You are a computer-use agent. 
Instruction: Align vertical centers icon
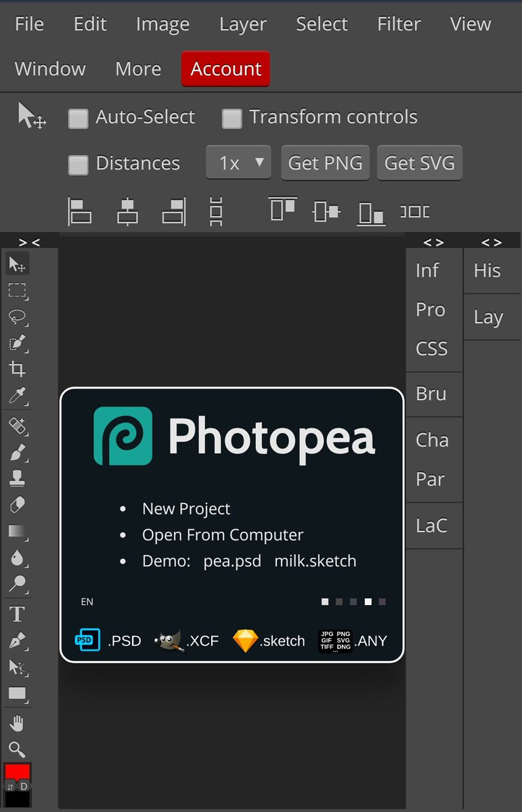pos(326,212)
